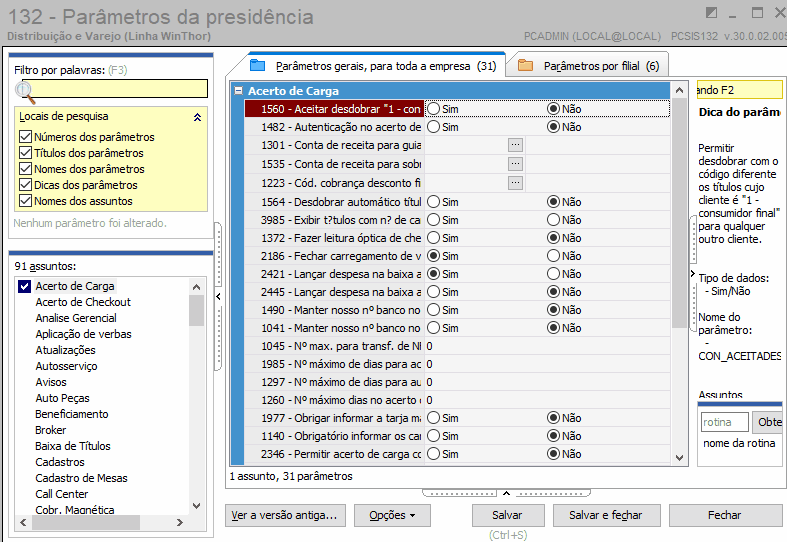Click the Salvar button
The width and height of the screenshot is (787, 542).
(508, 515)
